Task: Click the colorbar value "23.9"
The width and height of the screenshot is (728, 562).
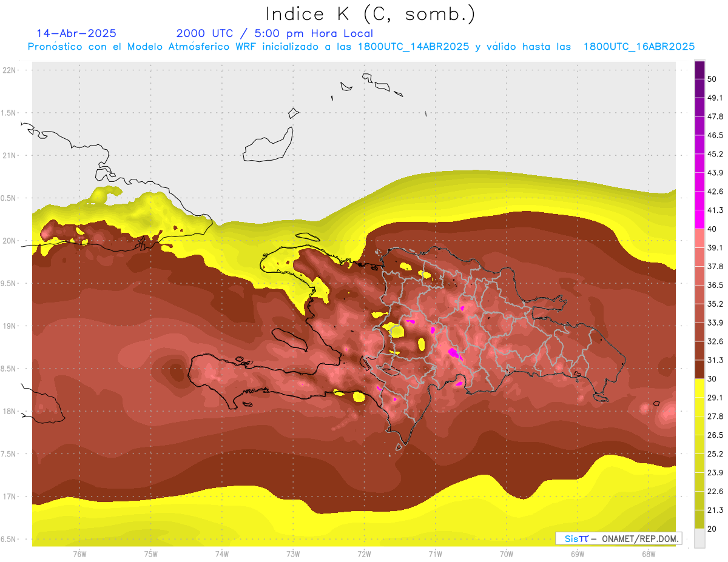Action: (x=715, y=473)
